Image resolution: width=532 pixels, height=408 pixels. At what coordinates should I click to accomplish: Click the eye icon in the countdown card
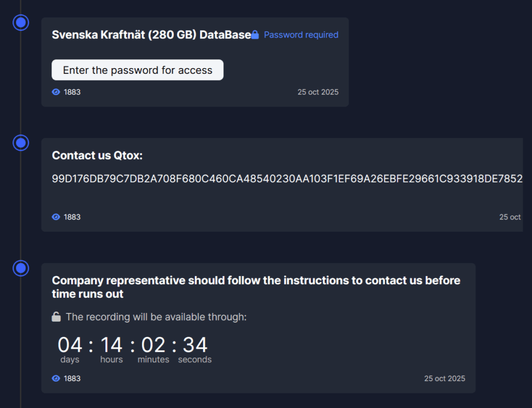[x=56, y=378]
